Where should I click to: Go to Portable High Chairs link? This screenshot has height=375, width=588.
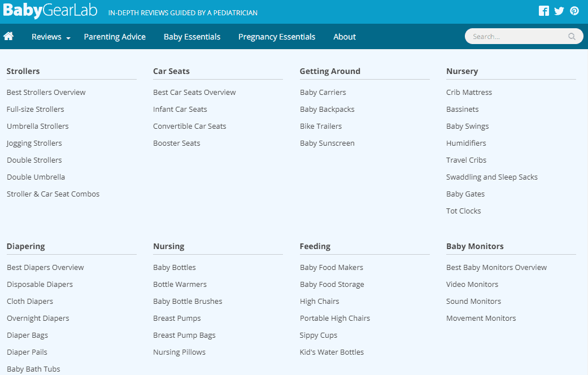(335, 318)
